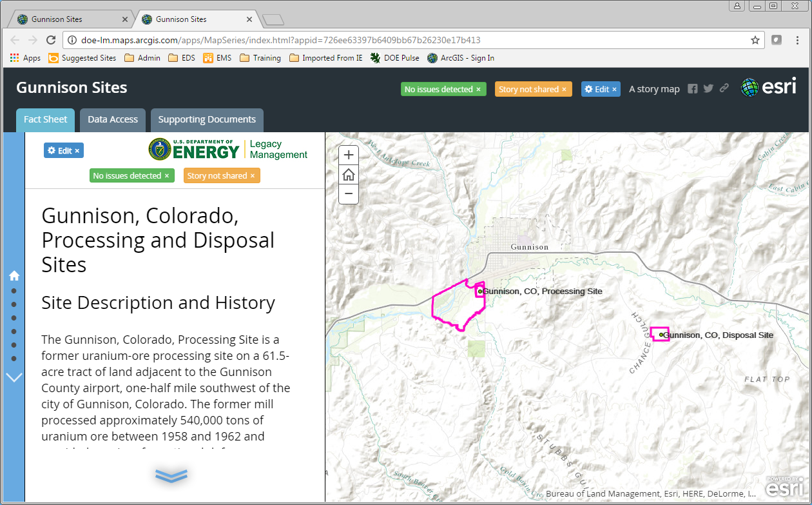Select sixth dot in side navigation
The image size is (812, 505).
(14, 359)
